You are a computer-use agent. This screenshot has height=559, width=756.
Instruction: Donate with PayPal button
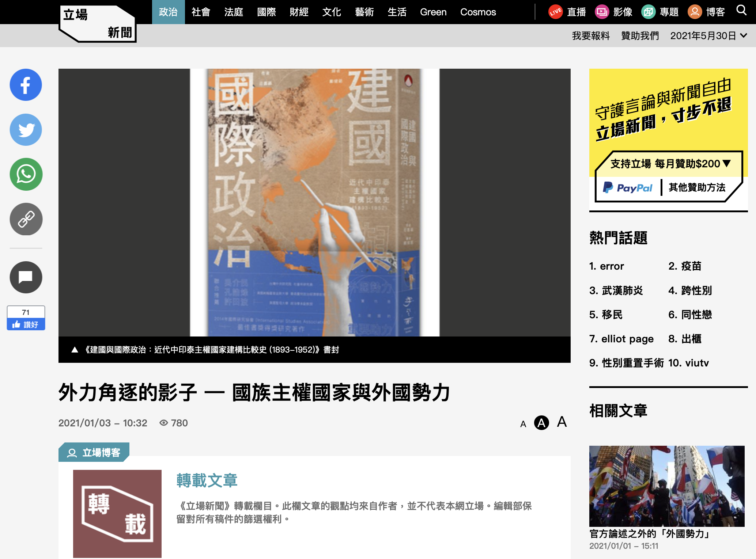[627, 187]
